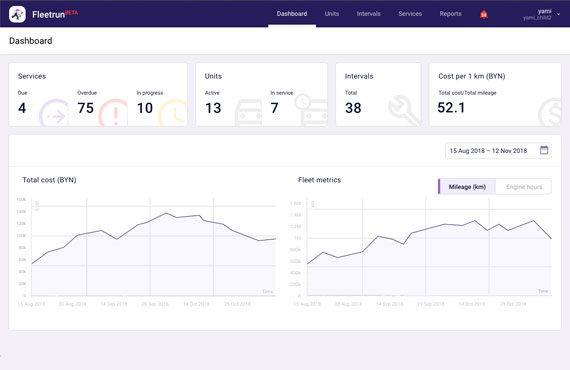Click the Services card title
The image size is (570, 370).
32,76
